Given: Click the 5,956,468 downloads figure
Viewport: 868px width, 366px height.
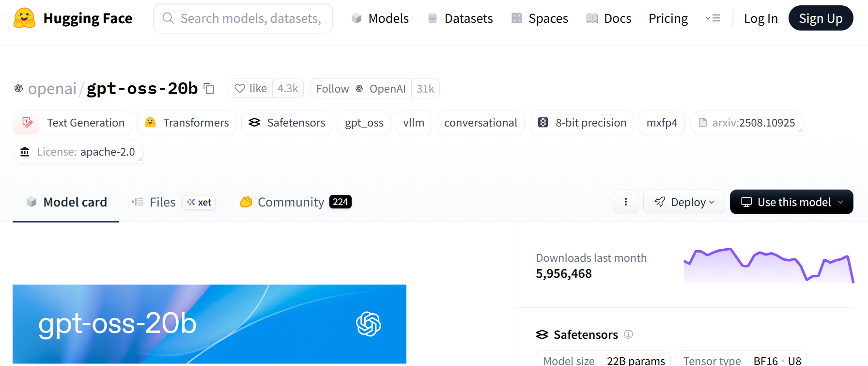Looking at the screenshot, I should (x=564, y=273).
